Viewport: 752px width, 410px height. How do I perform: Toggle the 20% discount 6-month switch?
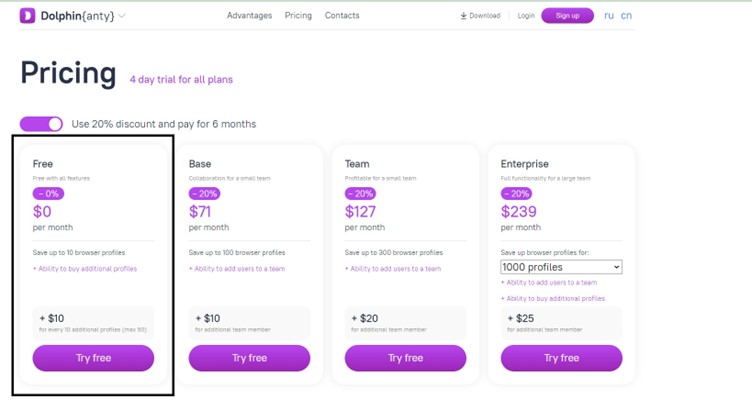coord(42,124)
